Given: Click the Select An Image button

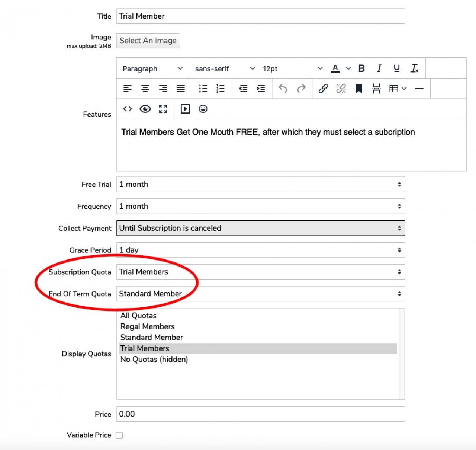Looking at the screenshot, I should [148, 41].
